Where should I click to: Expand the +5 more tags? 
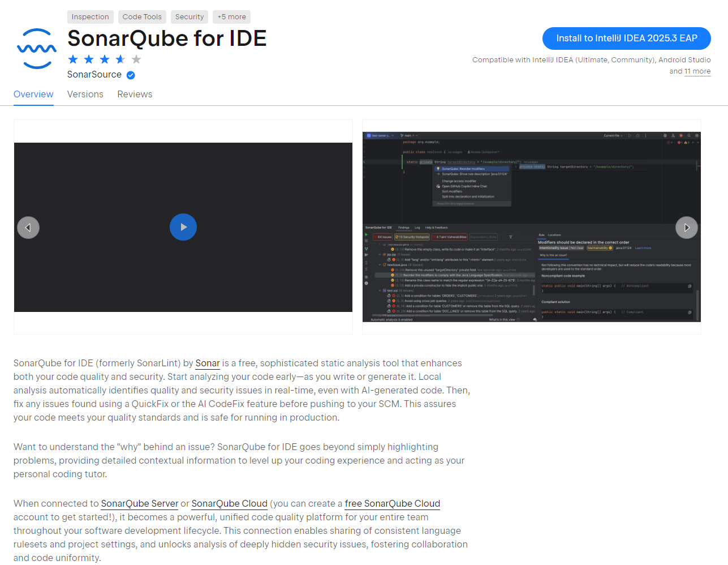pyautogui.click(x=232, y=17)
